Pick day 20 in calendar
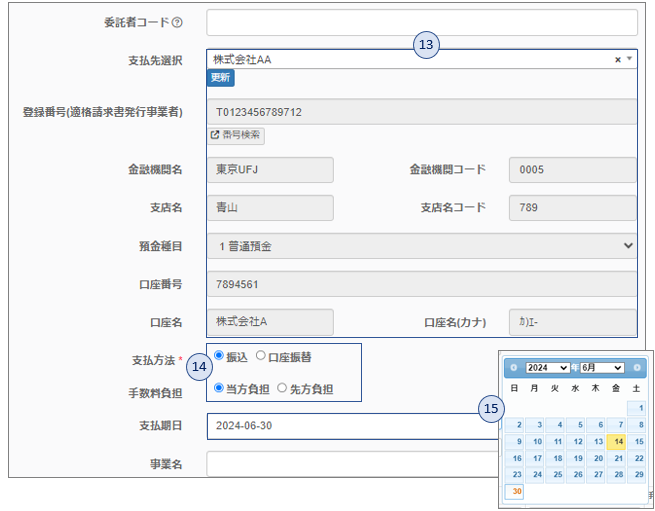655x511 pixels. tap(596, 458)
